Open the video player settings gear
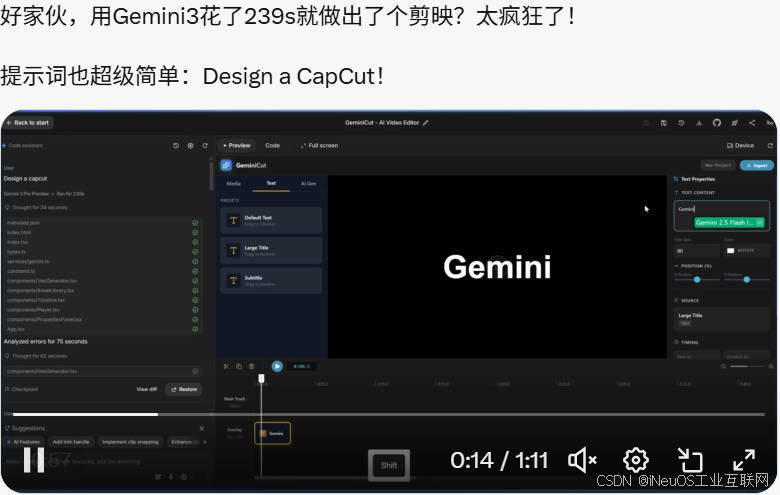780x495 pixels. [636, 460]
